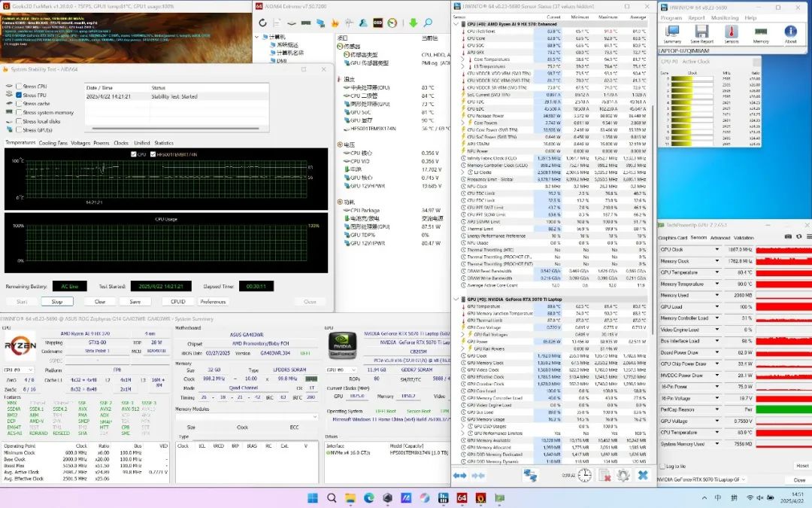Image resolution: width=812 pixels, height=508 pixels.
Task: Switch to the Voltages tab
Action: [80, 143]
